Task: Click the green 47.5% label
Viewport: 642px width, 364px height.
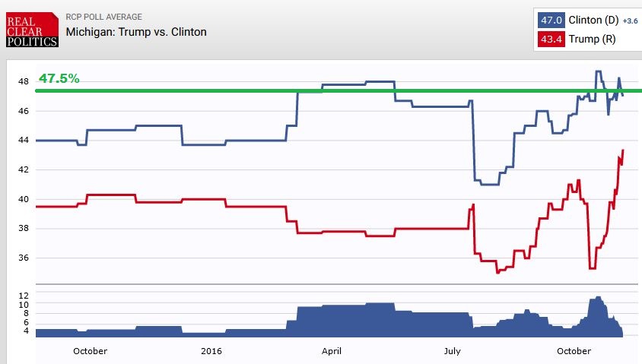Action: (59, 78)
